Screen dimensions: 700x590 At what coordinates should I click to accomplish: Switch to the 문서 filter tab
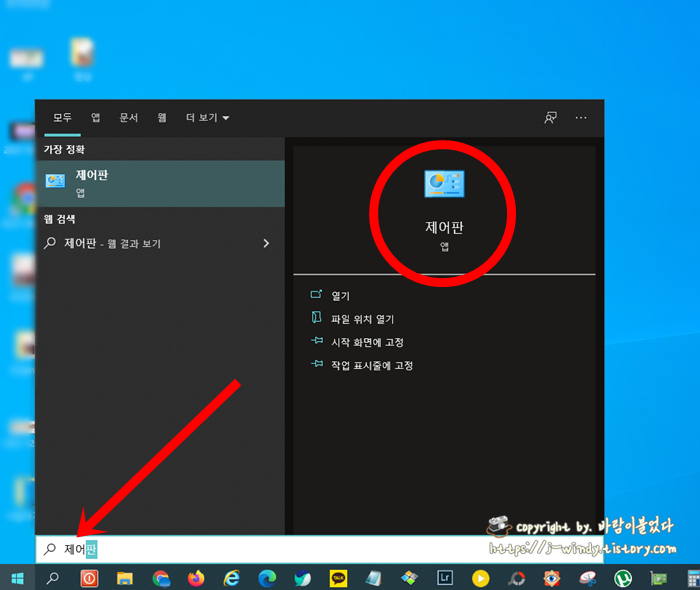(129, 117)
